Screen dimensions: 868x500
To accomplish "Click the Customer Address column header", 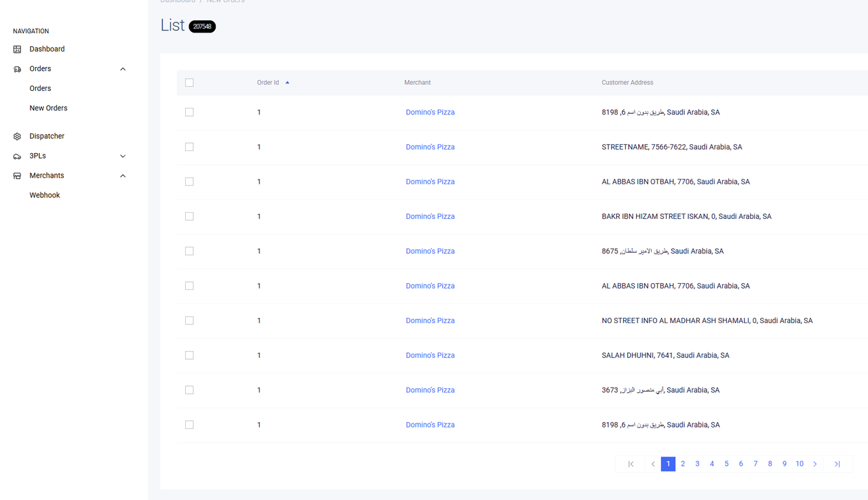I will pos(627,83).
